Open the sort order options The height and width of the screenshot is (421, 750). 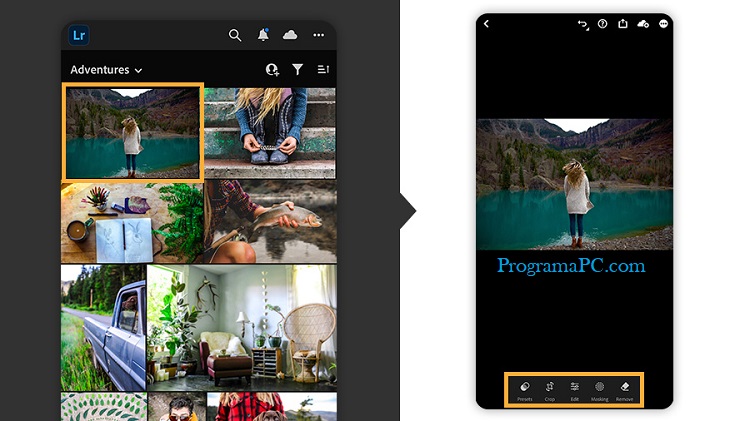click(323, 70)
